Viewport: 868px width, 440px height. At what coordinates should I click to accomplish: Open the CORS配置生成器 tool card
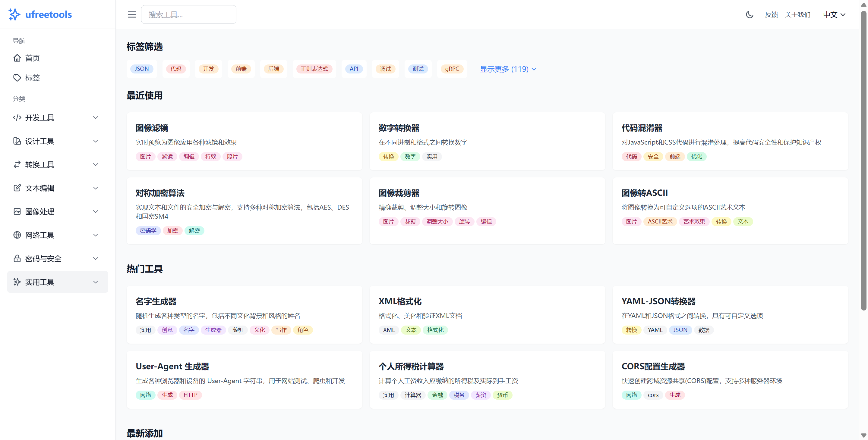[x=730, y=380]
